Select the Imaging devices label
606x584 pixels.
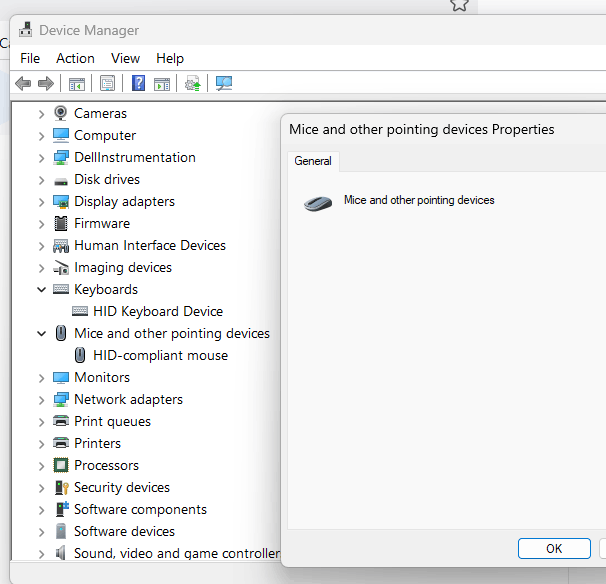(x=123, y=267)
